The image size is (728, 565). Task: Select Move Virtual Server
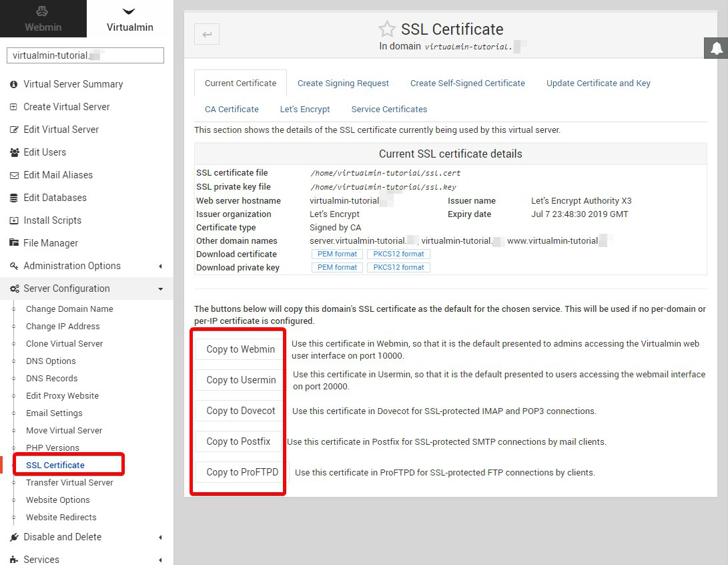tap(64, 431)
